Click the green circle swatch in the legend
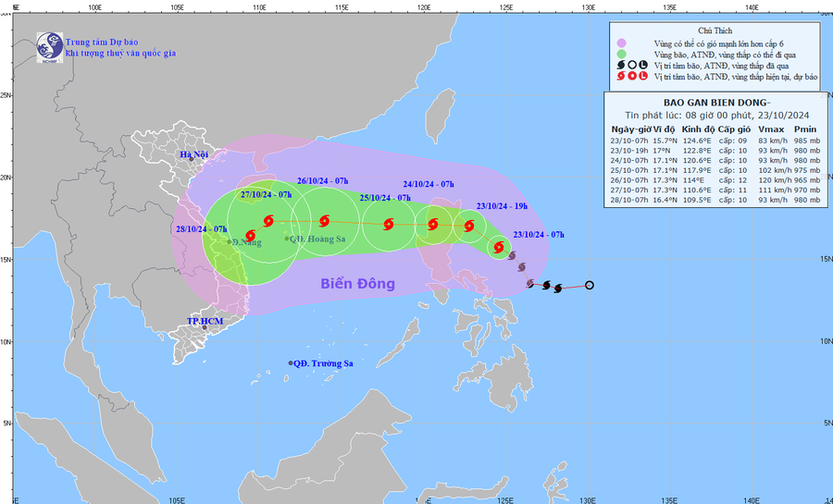Screen dimensions: 833x504 pos(622,55)
